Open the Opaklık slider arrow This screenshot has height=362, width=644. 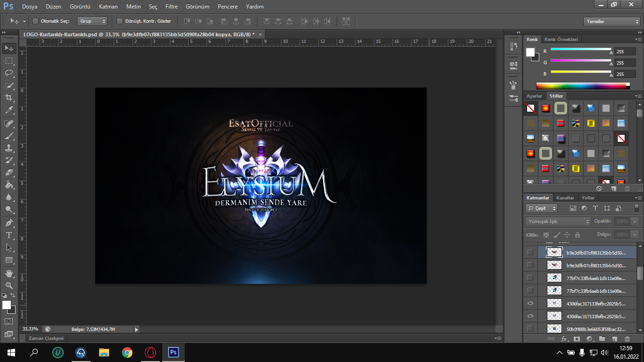[x=634, y=221]
